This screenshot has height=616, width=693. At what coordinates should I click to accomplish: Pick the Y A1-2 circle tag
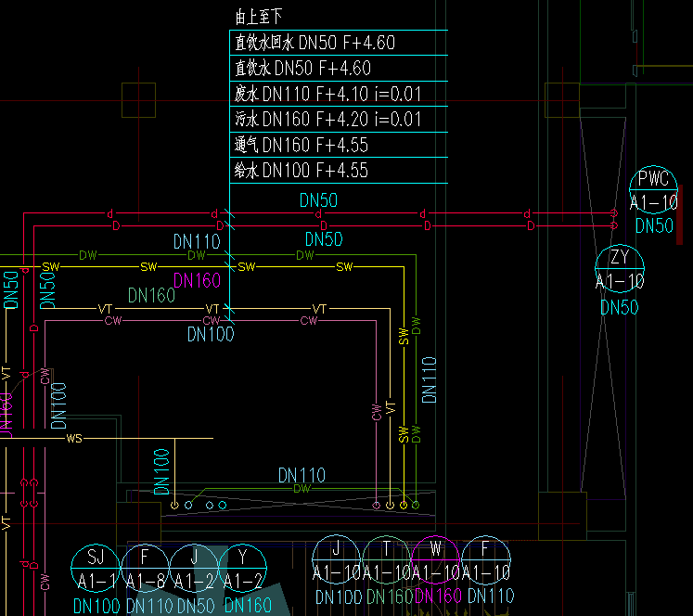[243, 569]
